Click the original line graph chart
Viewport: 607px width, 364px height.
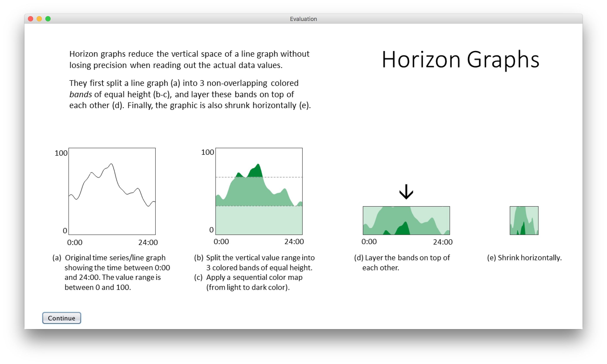coord(112,191)
